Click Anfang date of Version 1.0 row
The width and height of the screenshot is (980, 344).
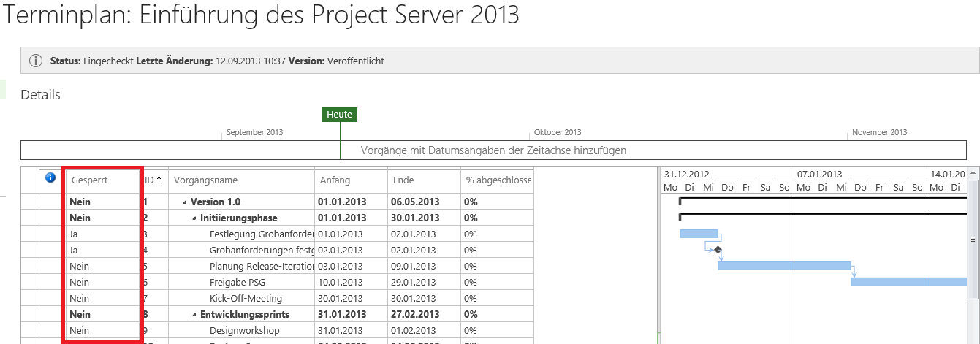(343, 202)
